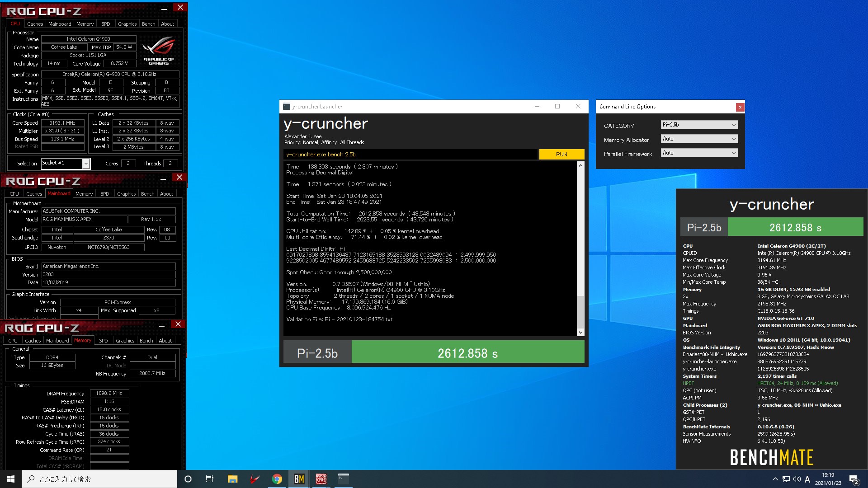The height and width of the screenshot is (488, 868).
Task: Open Memory tab in top CPU-Z window
Action: tap(85, 24)
